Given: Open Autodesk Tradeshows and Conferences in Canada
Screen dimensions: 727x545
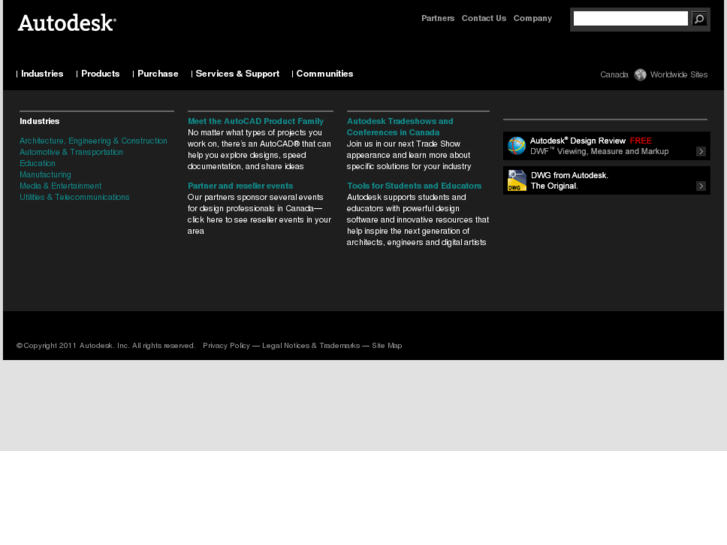Looking at the screenshot, I should click(x=400, y=127).
